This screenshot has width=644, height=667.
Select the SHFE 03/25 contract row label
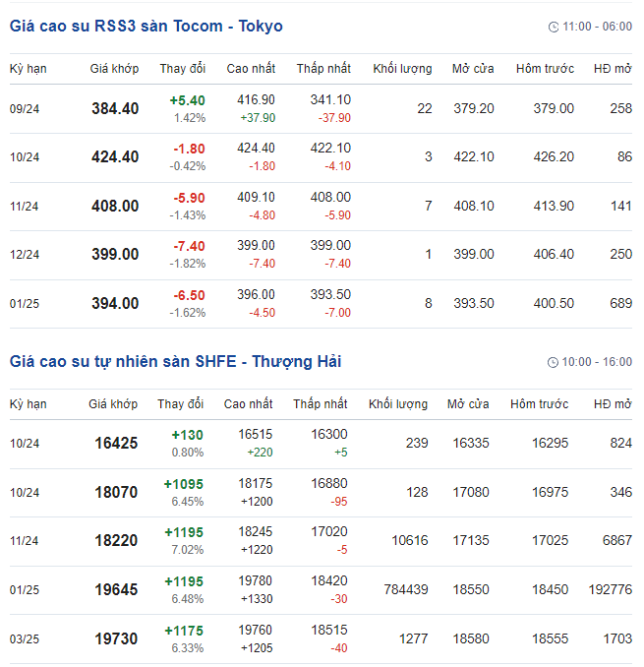(26, 639)
